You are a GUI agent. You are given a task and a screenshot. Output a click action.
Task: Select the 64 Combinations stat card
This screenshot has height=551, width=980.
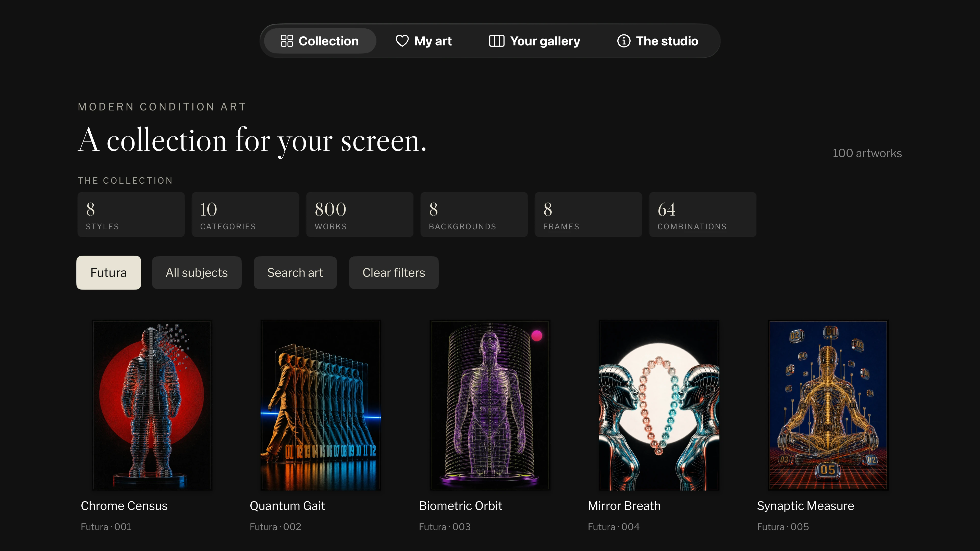pyautogui.click(x=703, y=215)
